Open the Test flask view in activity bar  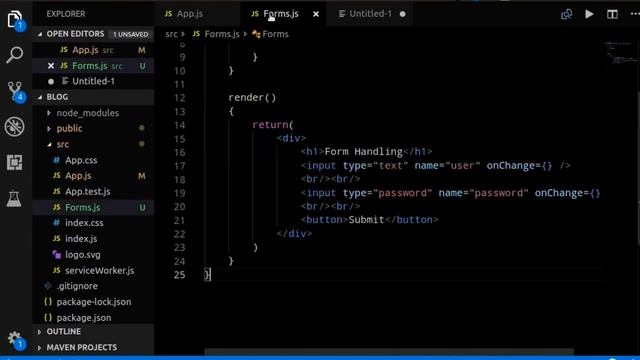tap(14, 198)
